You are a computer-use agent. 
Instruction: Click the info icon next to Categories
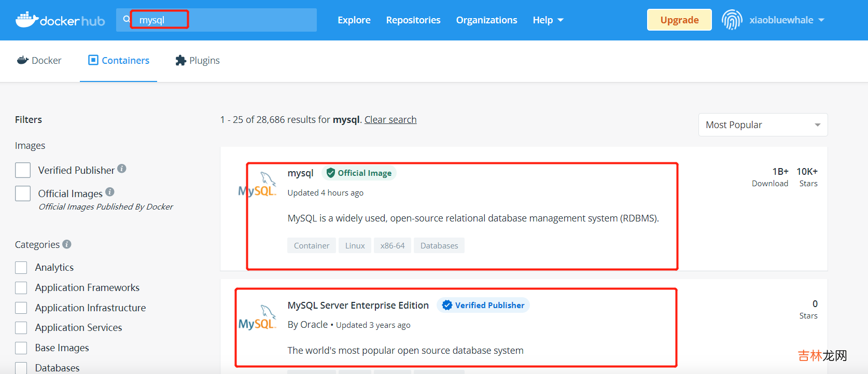(67, 244)
